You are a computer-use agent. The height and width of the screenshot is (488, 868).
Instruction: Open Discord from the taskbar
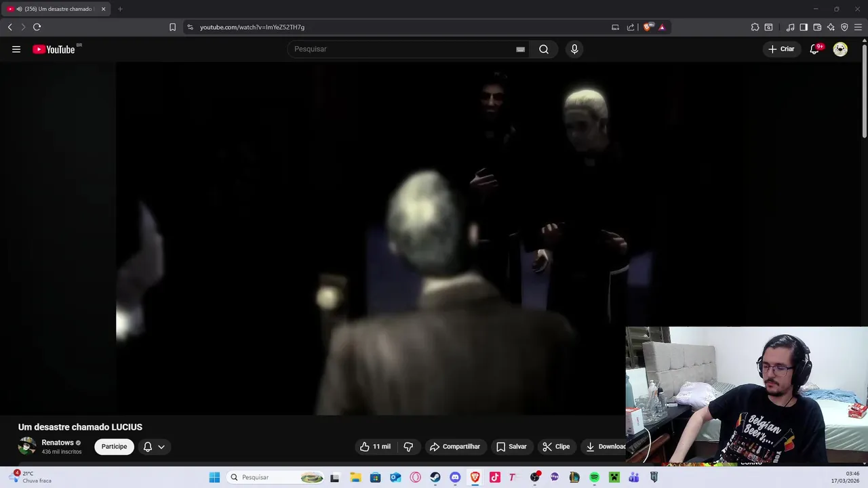[x=455, y=477]
